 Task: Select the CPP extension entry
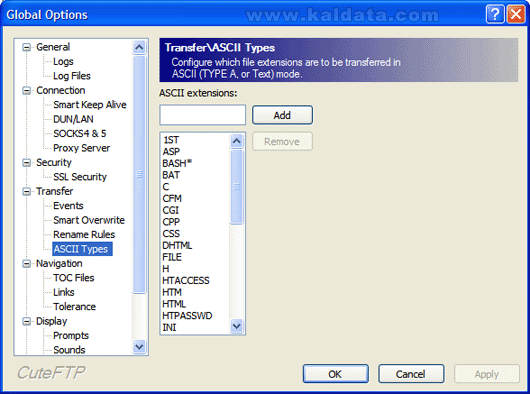pyautogui.click(x=171, y=222)
